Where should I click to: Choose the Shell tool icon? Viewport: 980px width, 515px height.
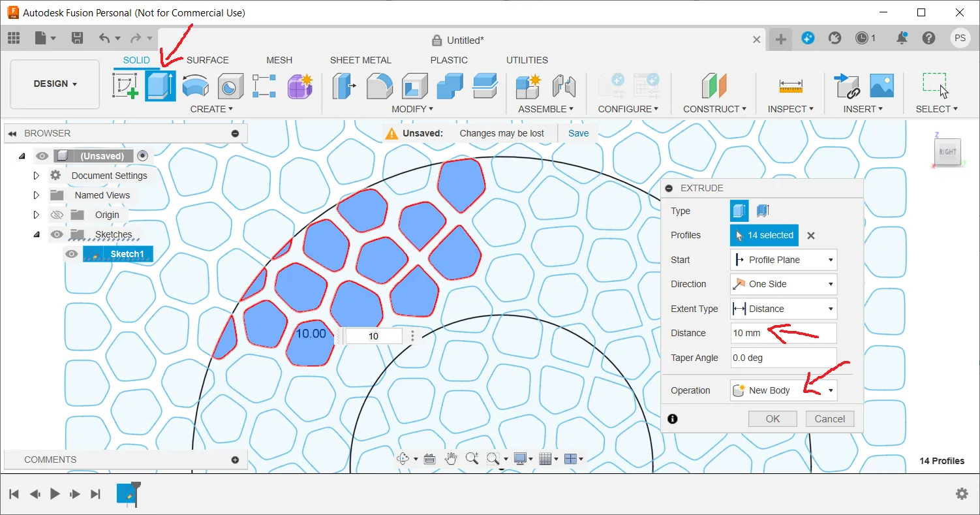pyautogui.click(x=414, y=86)
